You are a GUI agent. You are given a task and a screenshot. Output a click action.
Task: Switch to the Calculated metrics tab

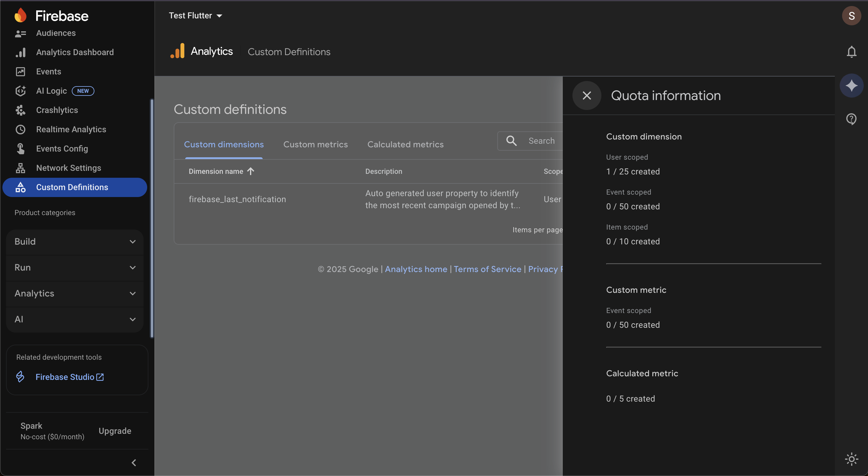tap(405, 144)
